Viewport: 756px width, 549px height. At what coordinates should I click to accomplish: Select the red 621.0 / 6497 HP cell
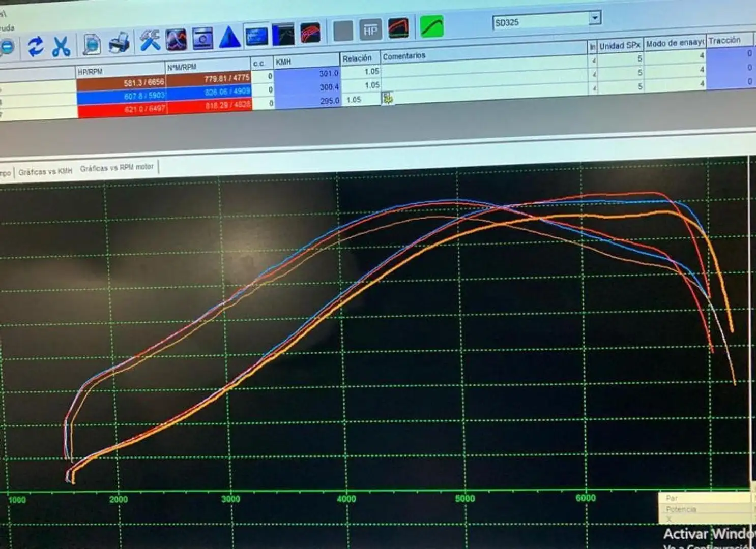(x=121, y=109)
